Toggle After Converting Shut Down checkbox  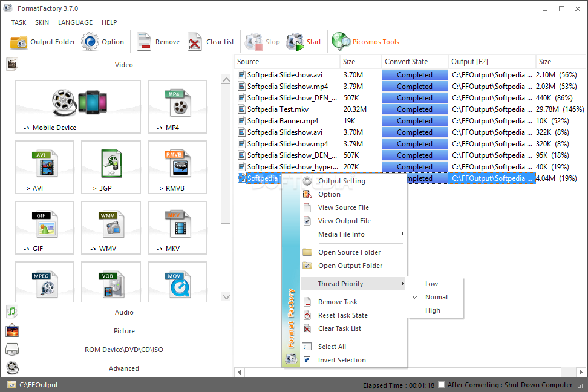(x=442, y=385)
